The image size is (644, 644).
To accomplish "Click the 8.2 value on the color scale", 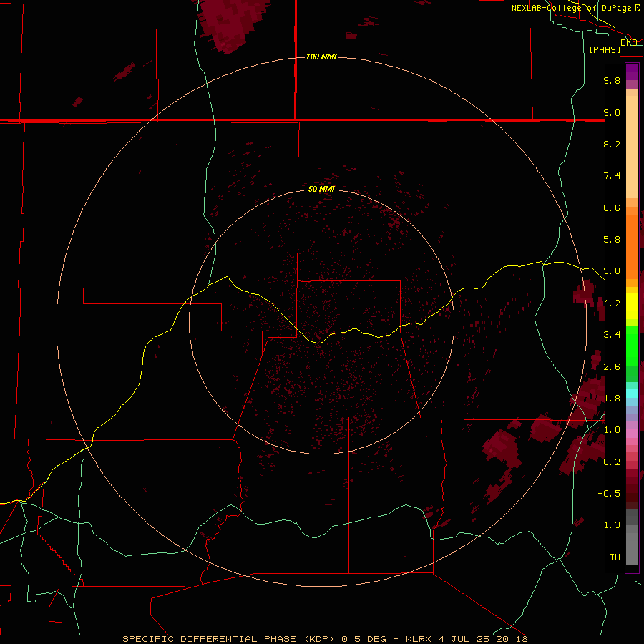I will pyautogui.click(x=612, y=144).
